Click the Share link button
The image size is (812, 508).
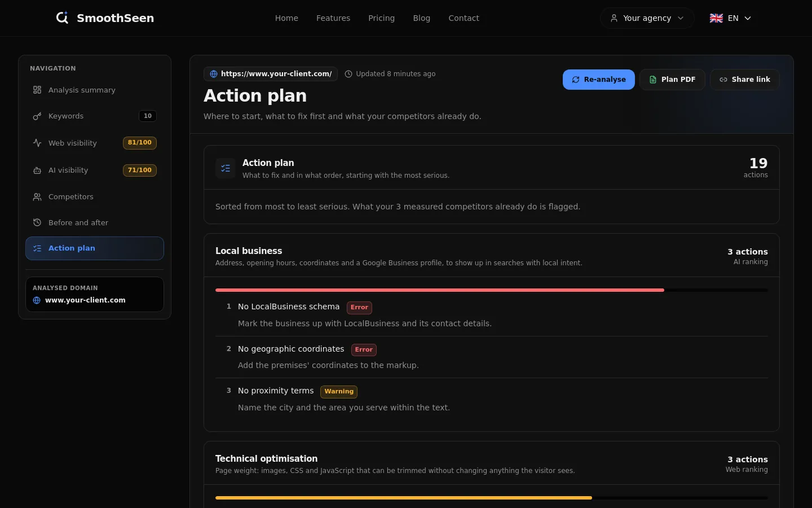click(x=745, y=80)
